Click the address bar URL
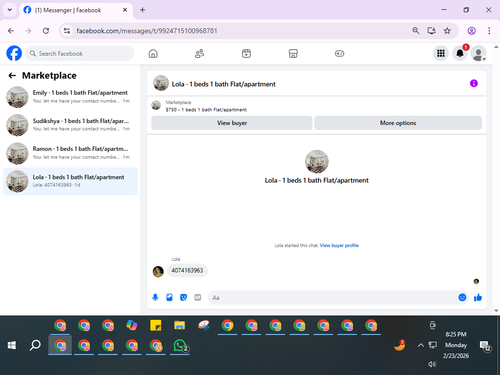 click(147, 31)
